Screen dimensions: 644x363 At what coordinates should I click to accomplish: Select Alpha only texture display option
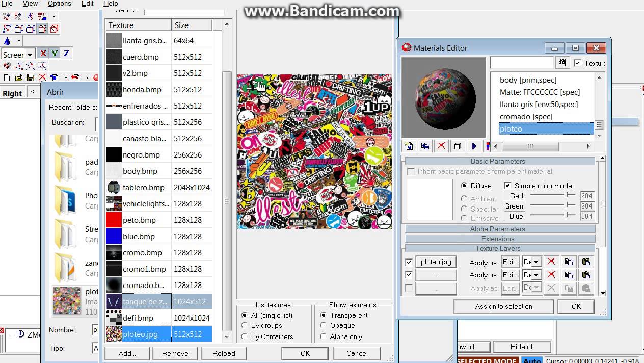click(323, 336)
